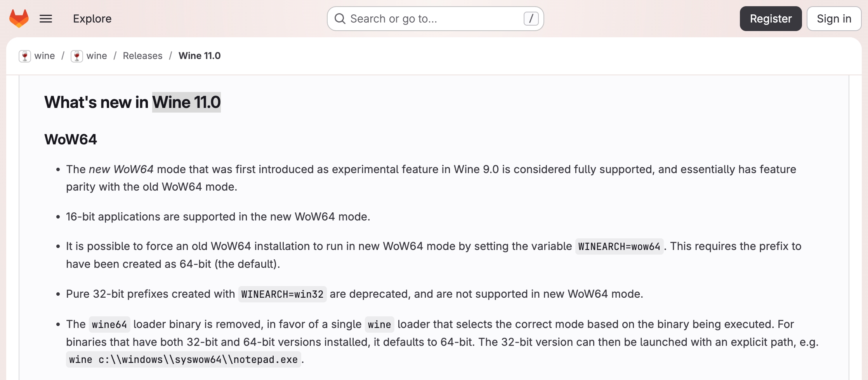Click the wine64 inline code text
Image resolution: width=868 pixels, height=380 pixels.
(109, 324)
